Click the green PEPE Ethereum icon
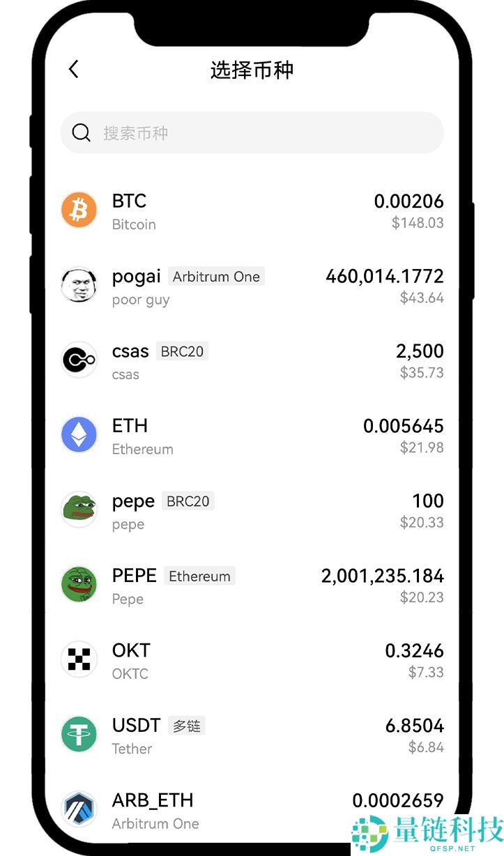 (x=79, y=584)
